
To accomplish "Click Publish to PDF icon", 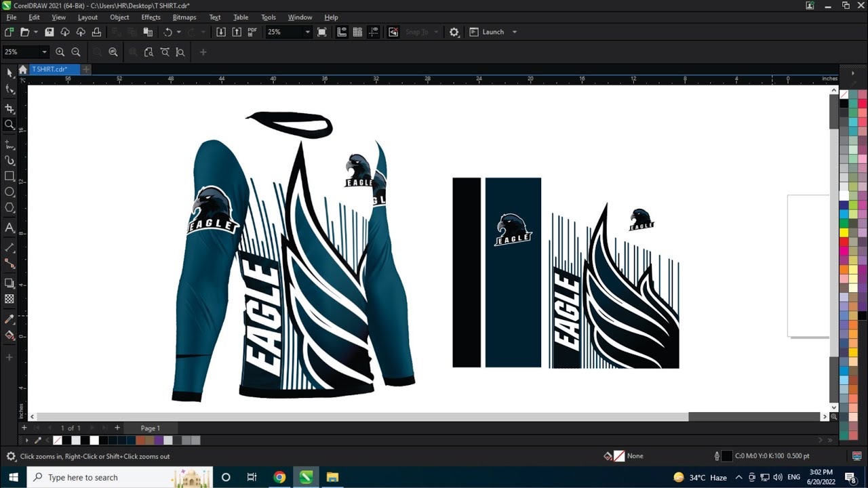I will (x=252, y=32).
